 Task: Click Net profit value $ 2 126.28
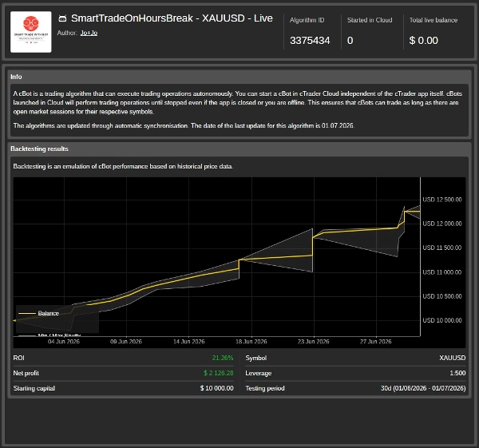(x=219, y=373)
